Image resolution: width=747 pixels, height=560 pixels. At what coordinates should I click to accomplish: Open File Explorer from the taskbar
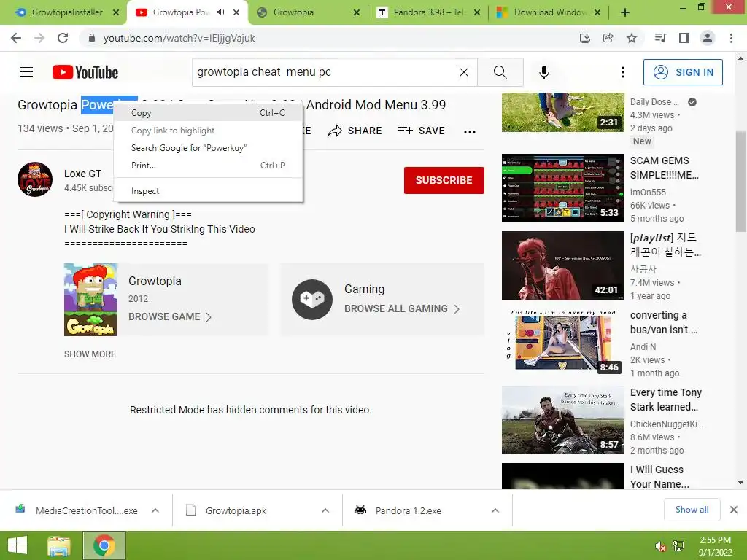point(58,545)
